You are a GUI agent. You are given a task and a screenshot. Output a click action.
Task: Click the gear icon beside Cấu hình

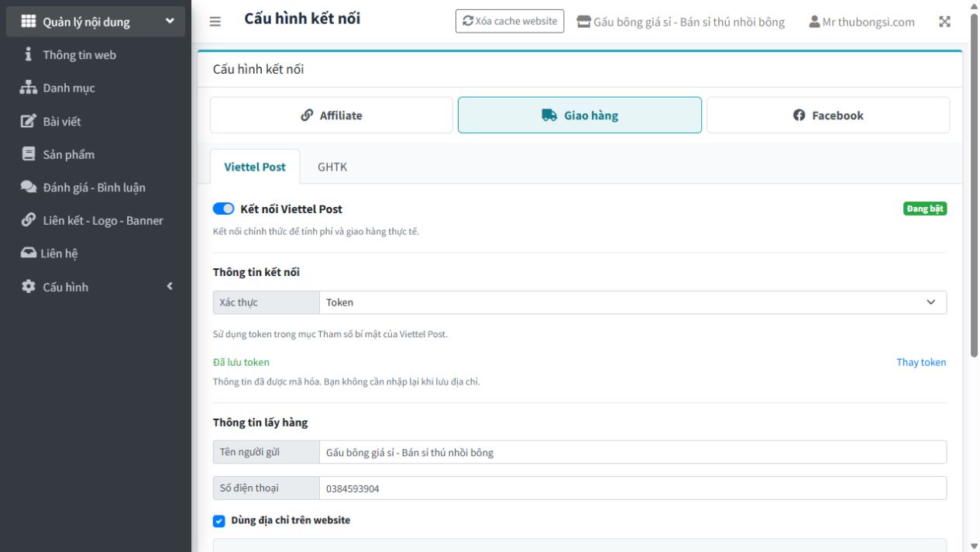tap(29, 287)
